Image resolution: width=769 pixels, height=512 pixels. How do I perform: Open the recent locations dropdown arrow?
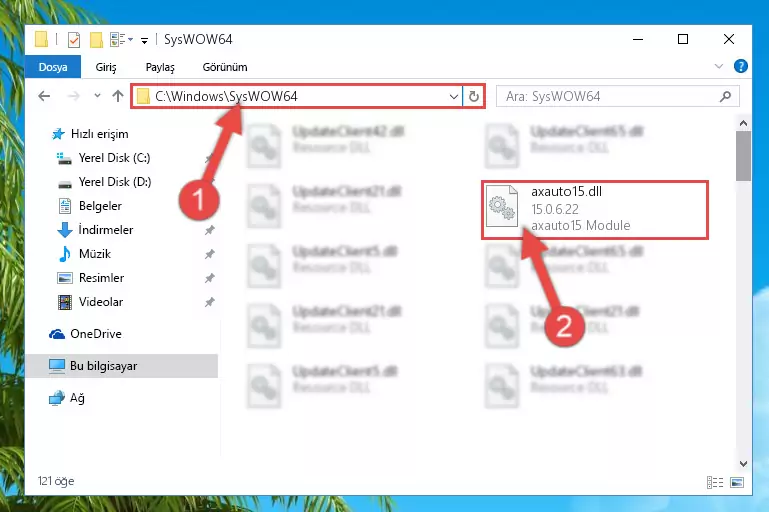click(x=97, y=96)
